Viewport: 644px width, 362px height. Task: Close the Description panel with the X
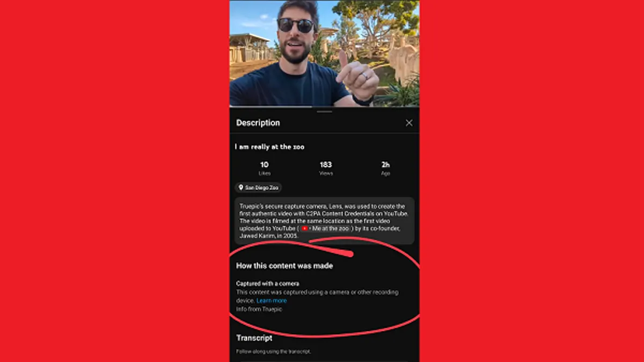[409, 123]
